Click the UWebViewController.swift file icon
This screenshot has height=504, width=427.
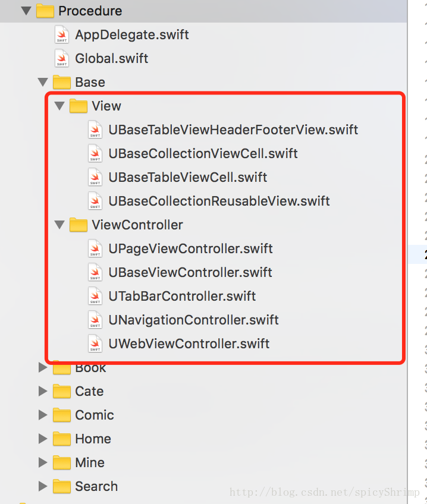pos(95,344)
